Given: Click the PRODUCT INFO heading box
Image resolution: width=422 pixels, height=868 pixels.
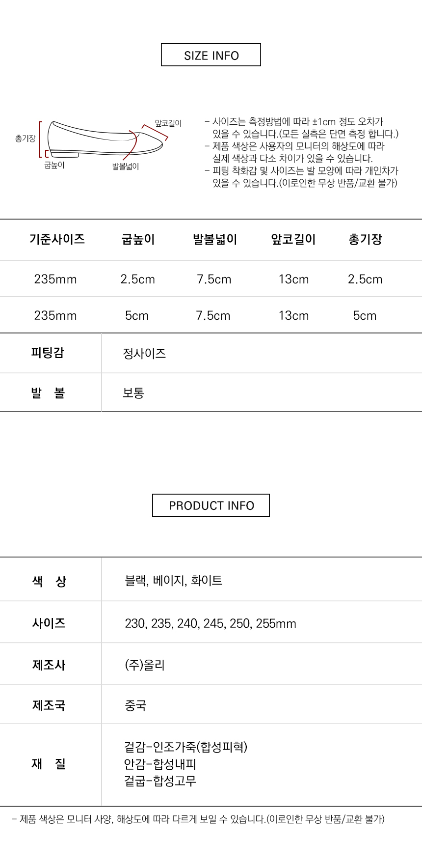Looking at the screenshot, I should tap(211, 505).
